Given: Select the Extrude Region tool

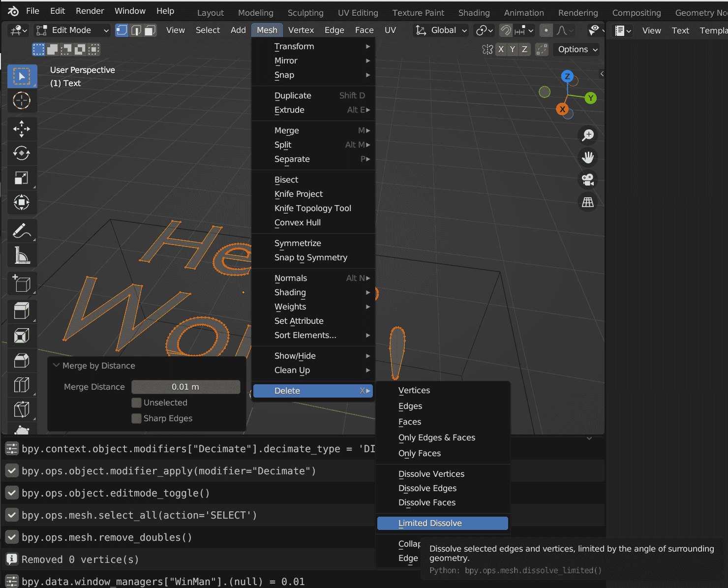Looking at the screenshot, I should point(22,311).
